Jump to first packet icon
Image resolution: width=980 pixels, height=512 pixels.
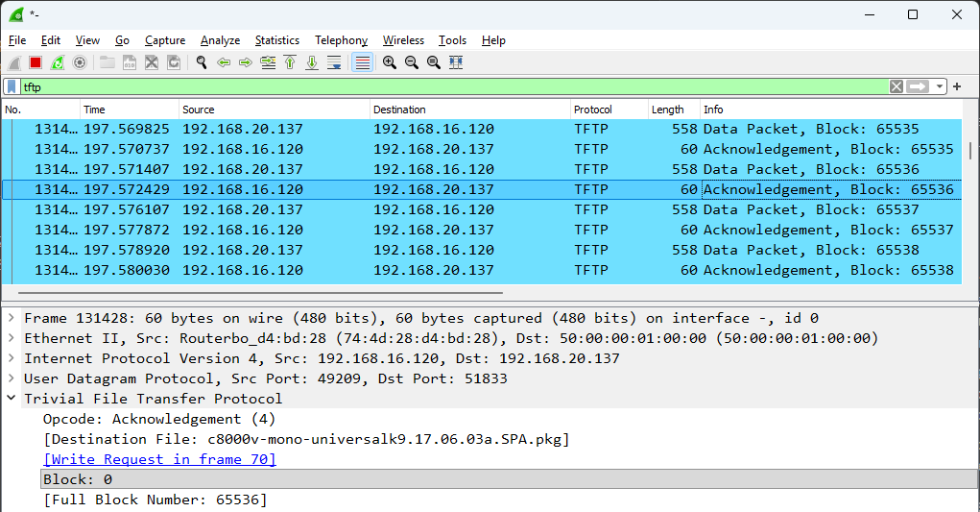[x=290, y=62]
